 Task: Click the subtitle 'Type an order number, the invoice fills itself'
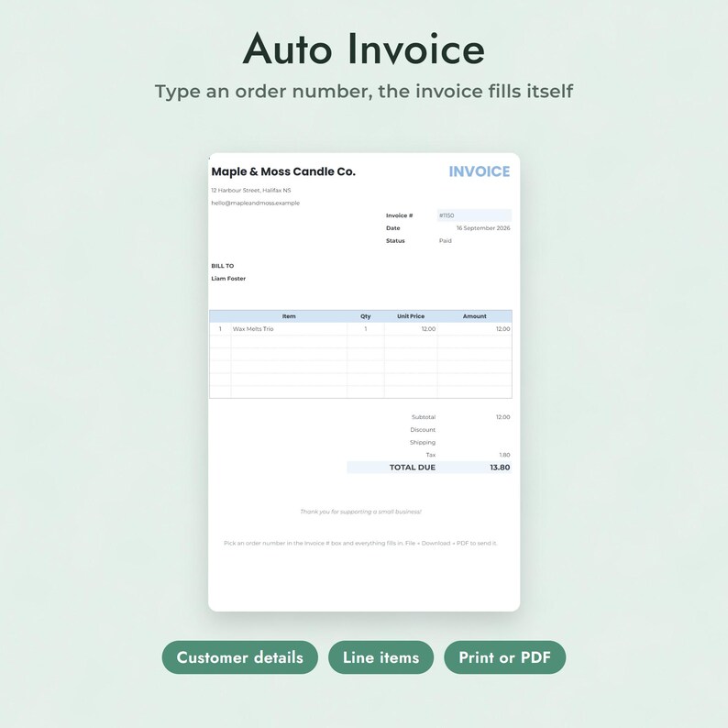(363, 92)
